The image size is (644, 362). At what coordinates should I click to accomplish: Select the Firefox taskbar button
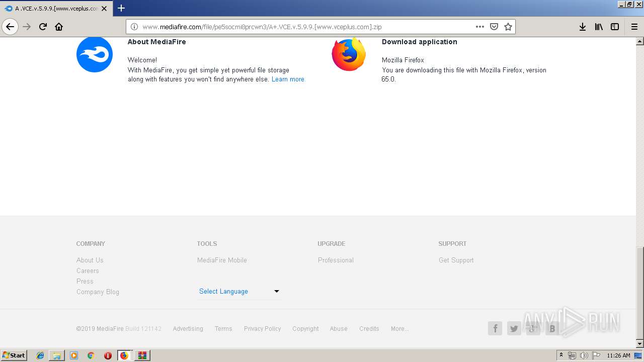[125, 355]
